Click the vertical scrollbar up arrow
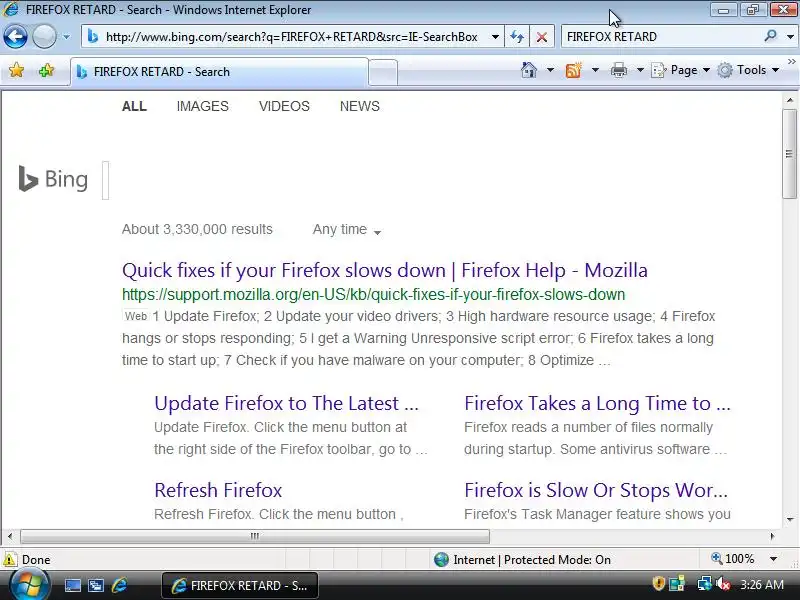 click(x=790, y=100)
